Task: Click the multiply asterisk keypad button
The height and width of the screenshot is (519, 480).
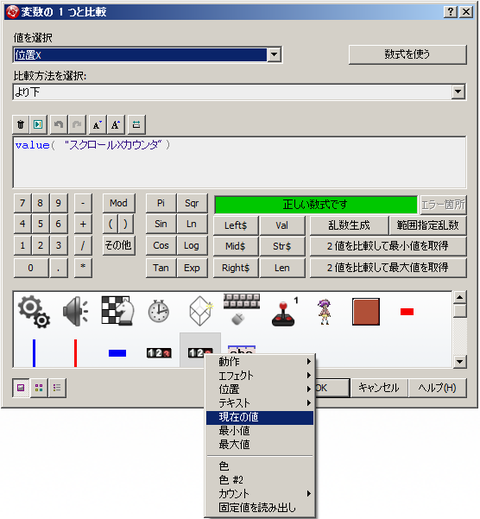Action: click(83, 267)
